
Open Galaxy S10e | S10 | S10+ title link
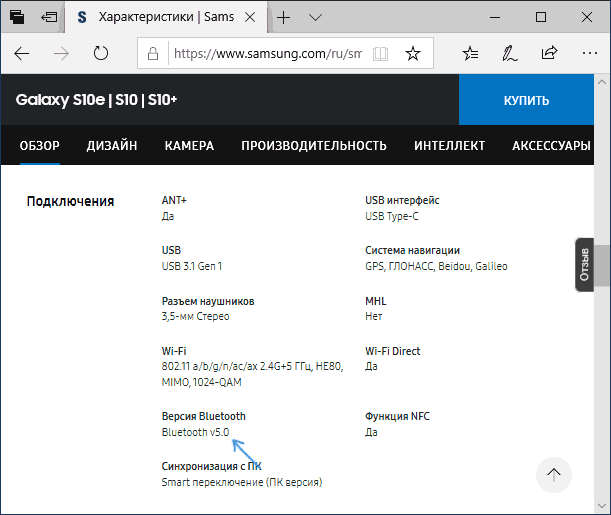(x=96, y=100)
